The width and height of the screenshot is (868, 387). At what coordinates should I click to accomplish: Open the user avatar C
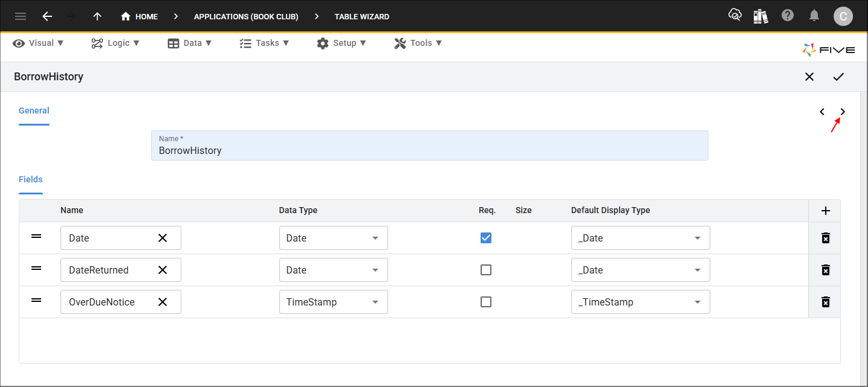tap(843, 16)
